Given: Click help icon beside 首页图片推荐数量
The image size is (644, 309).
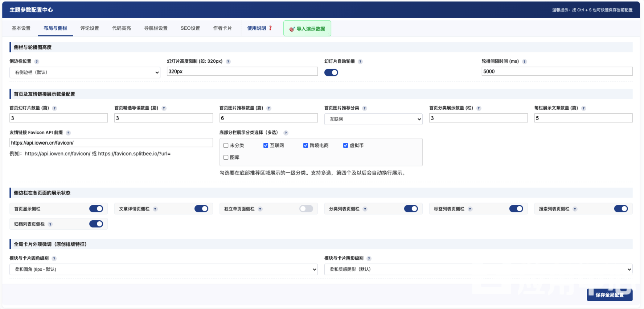Looking at the screenshot, I should [x=269, y=108].
